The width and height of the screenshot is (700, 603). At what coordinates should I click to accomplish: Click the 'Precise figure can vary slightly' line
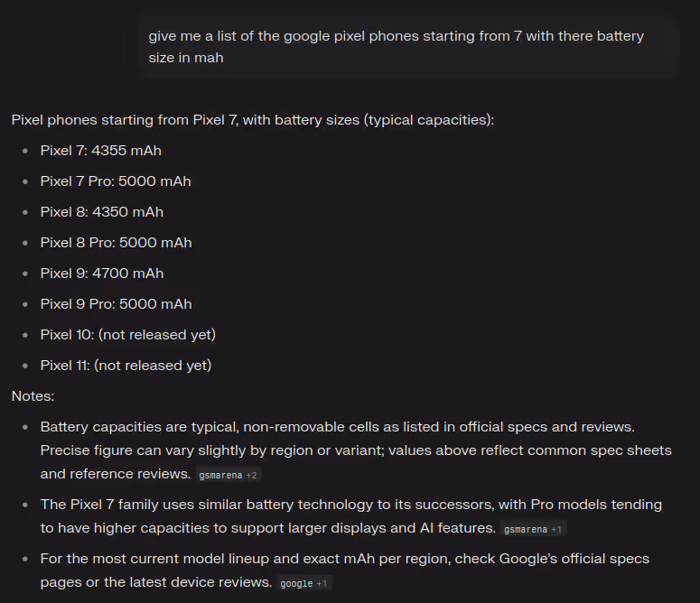356,450
